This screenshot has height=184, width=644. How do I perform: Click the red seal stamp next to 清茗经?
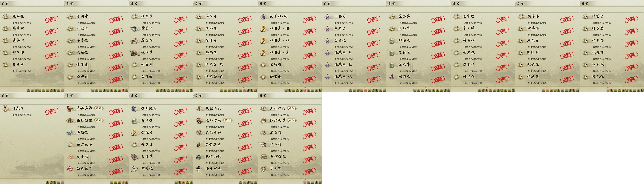click(631, 19)
